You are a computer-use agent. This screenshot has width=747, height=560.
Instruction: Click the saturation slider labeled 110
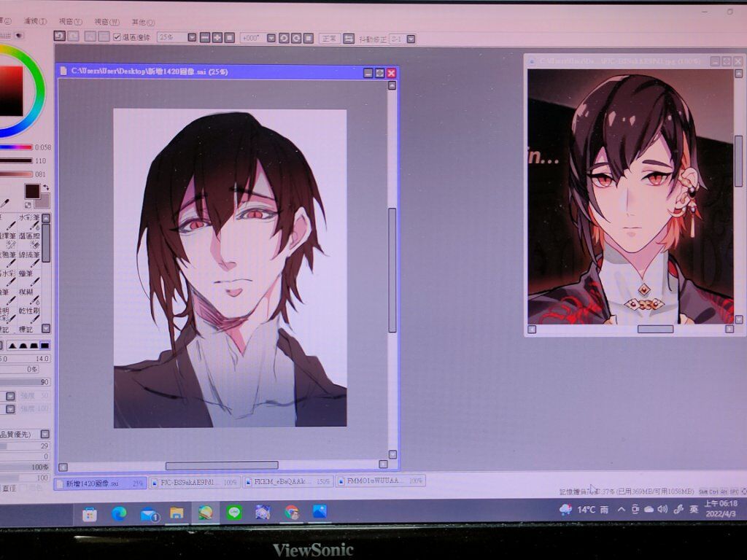[x=16, y=161]
